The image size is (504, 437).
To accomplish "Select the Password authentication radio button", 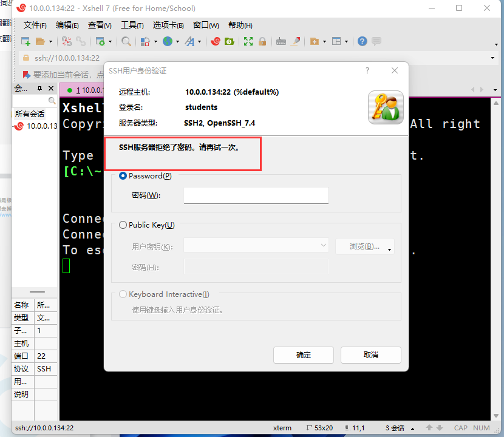I will point(123,175).
